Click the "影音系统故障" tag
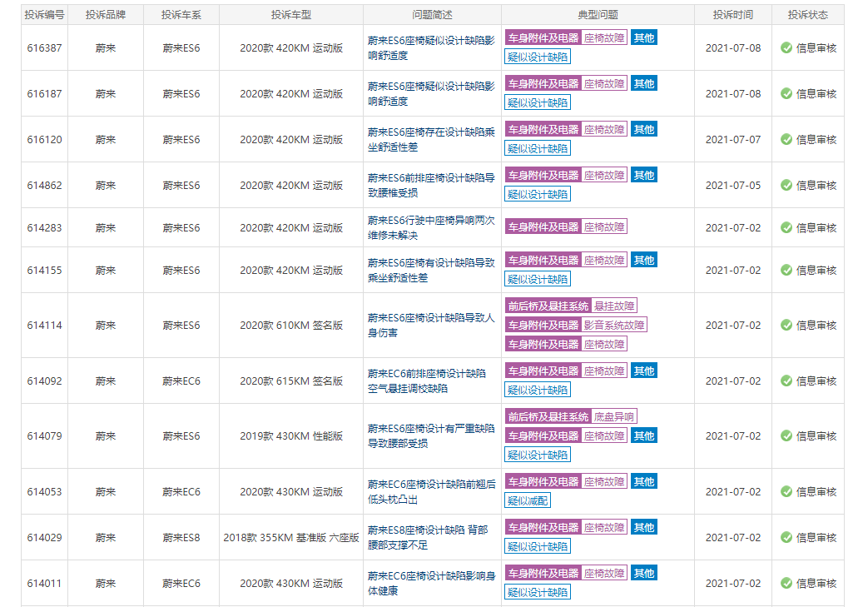This screenshot has height=607, width=868. (614, 325)
